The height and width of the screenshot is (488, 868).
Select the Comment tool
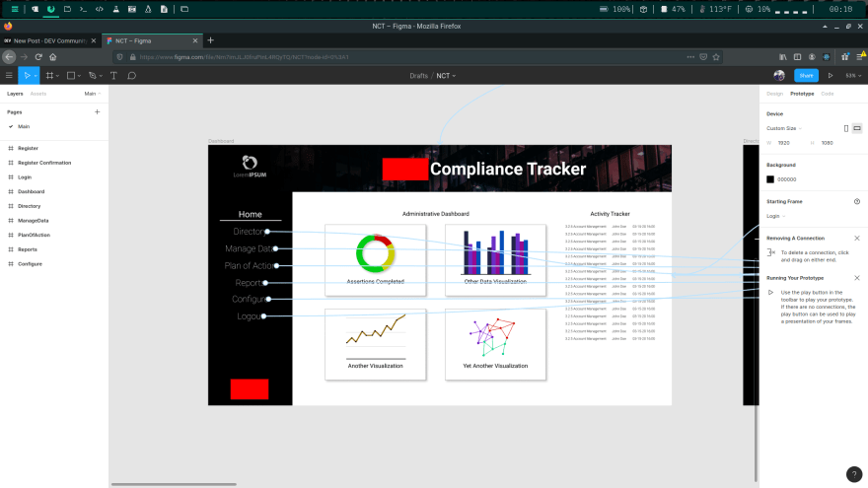click(x=132, y=75)
